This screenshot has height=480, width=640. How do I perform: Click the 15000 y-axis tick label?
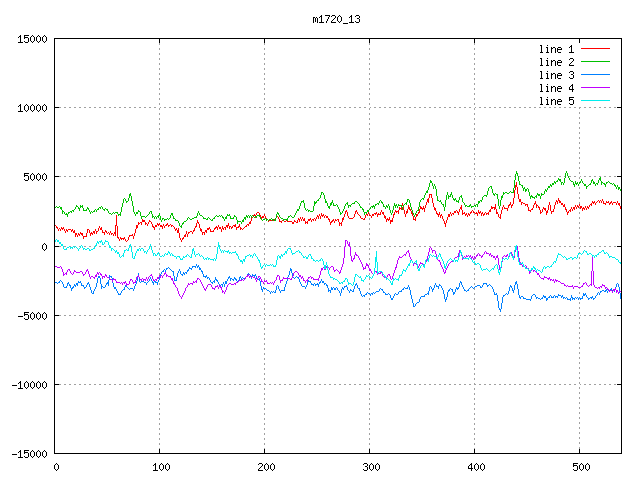31,39
